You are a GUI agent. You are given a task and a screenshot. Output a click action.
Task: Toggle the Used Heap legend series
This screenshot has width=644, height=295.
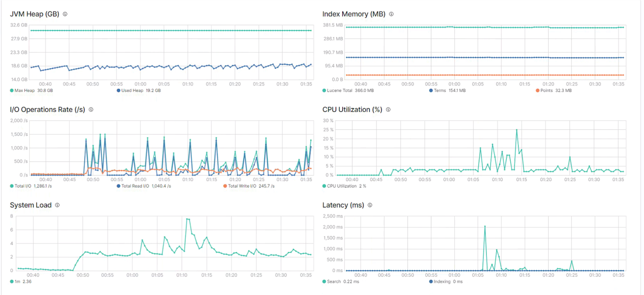pos(130,90)
